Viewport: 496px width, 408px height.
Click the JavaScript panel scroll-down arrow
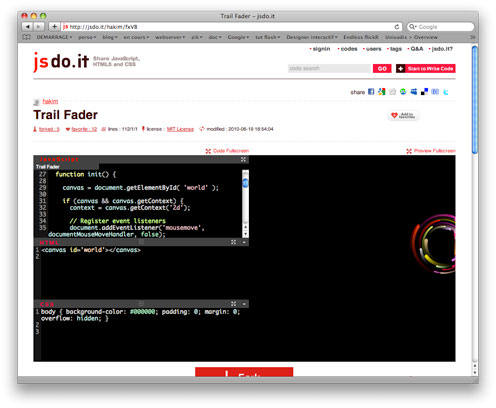point(245,234)
